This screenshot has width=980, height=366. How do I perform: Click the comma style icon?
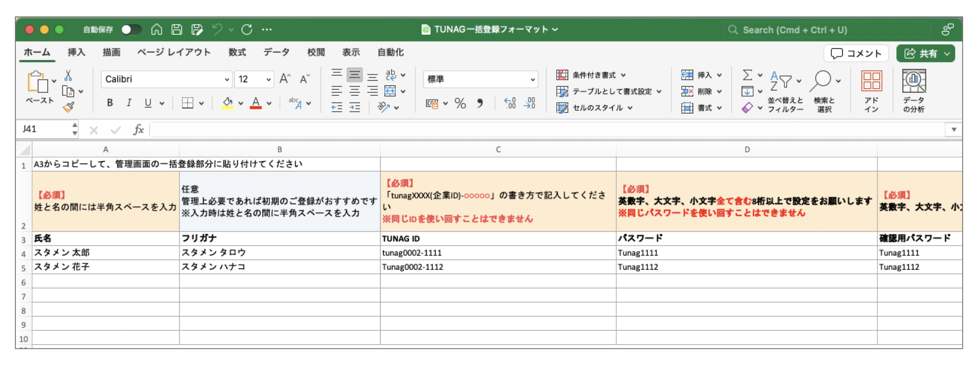tap(480, 103)
